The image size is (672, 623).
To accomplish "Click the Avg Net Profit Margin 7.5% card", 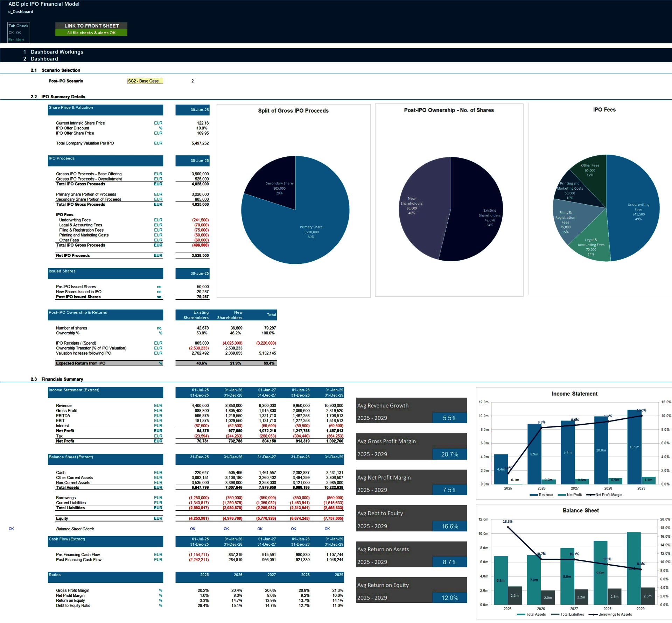I will (x=412, y=483).
